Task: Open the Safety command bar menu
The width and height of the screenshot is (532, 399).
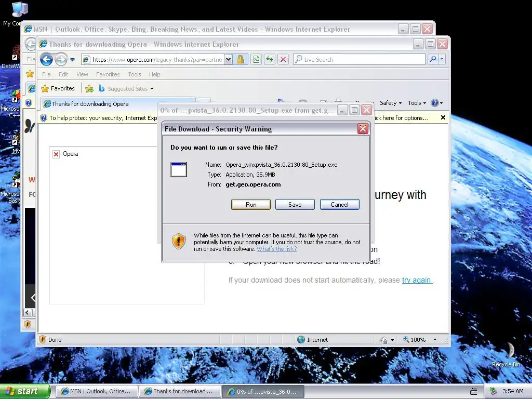Action: coord(391,103)
